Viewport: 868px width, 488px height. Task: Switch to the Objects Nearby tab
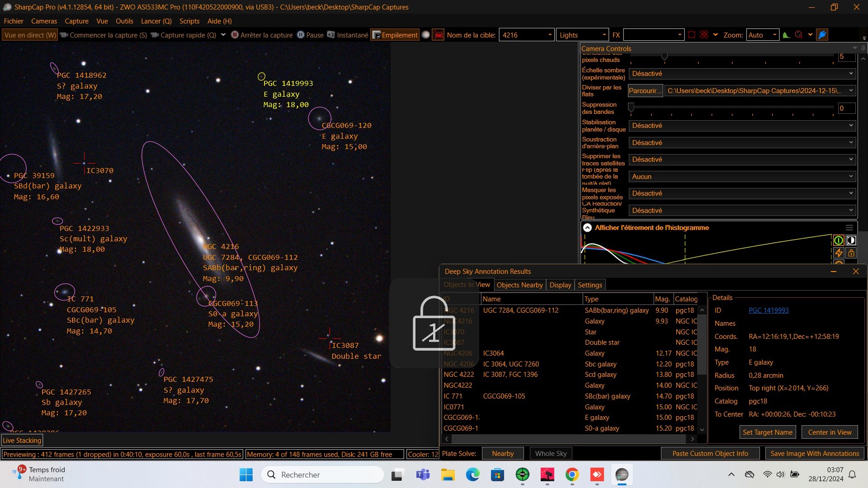pos(519,285)
